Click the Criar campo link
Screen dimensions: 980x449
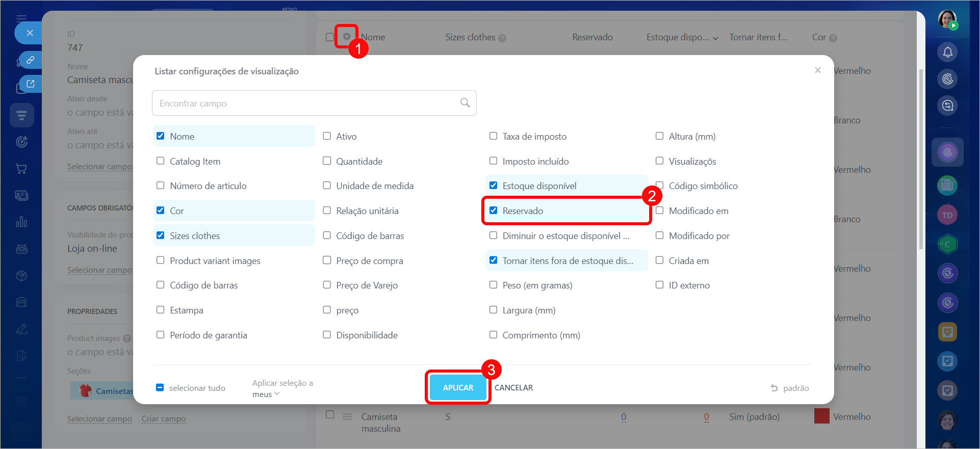pos(163,419)
